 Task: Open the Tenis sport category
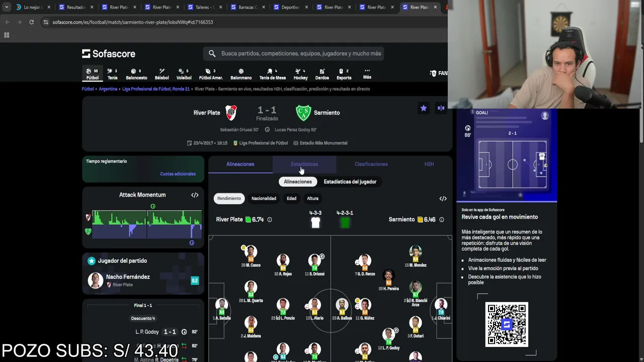click(x=112, y=74)
